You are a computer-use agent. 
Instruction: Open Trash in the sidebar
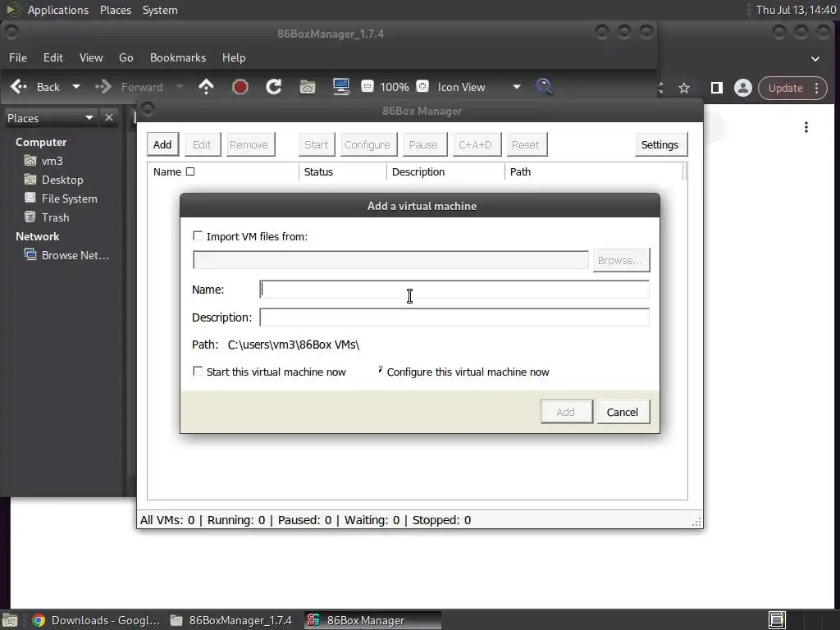point(55,217)
